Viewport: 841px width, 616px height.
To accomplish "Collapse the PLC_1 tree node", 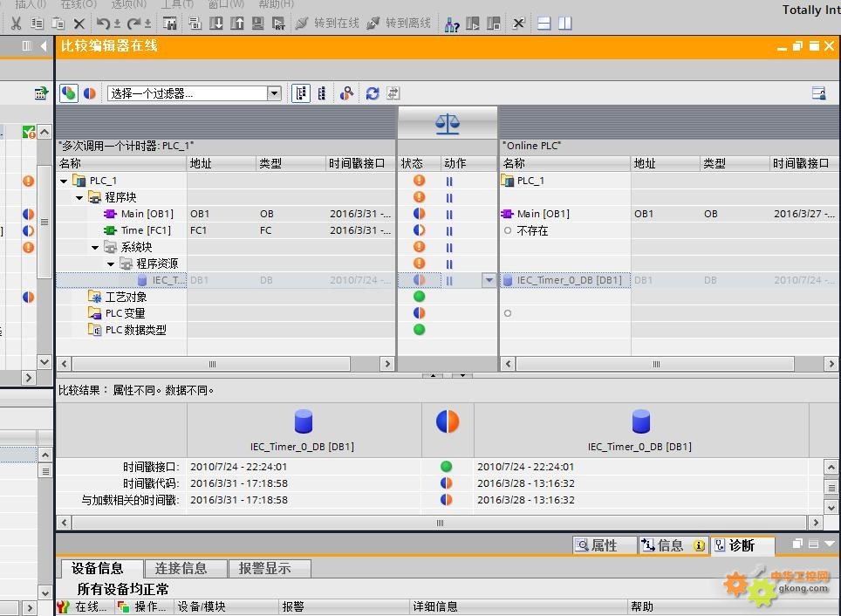I will tap(64, 181).
